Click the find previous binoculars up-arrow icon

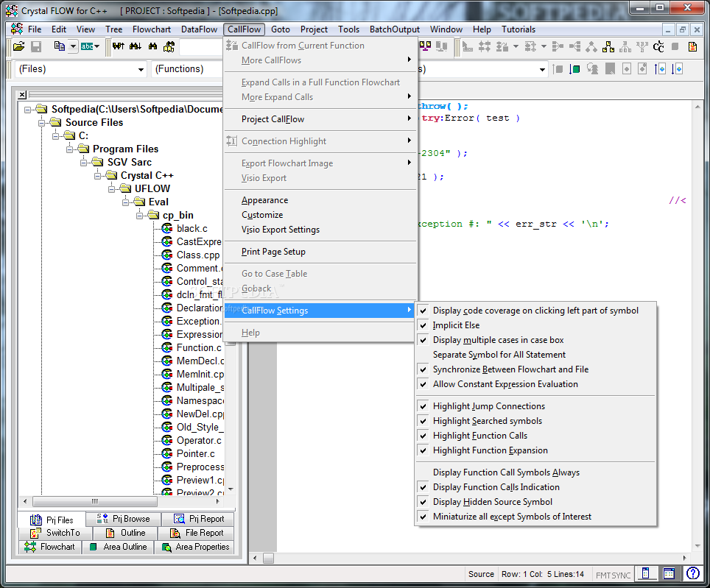[118, 46]
